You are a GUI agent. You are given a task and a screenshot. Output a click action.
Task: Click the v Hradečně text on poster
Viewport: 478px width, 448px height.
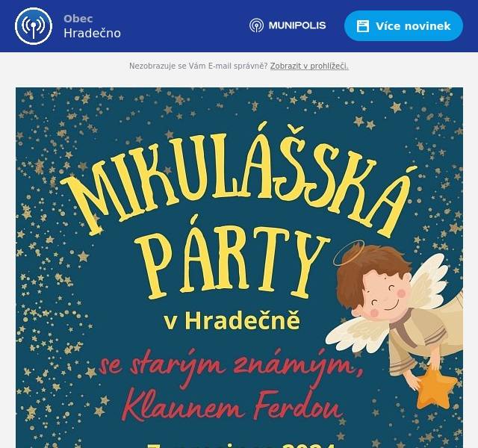tap(232, 321)
